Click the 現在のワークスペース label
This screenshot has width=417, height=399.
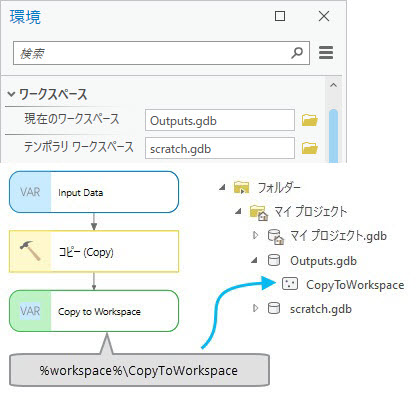pos(72,119)
